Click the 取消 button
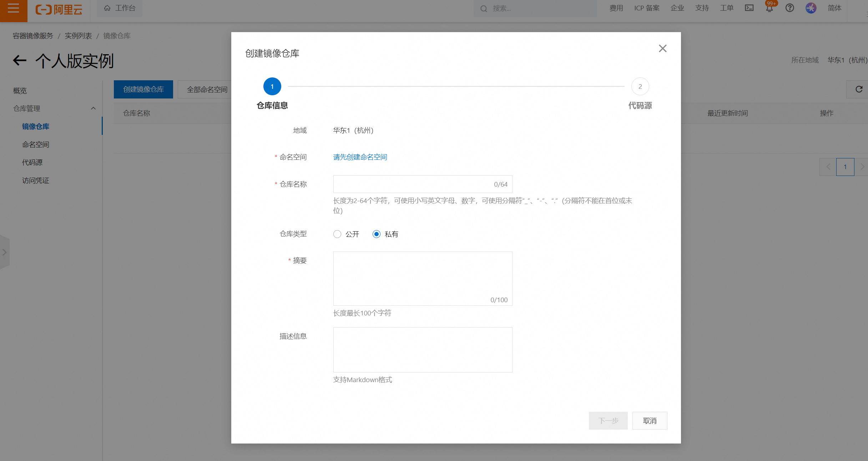This screenshot has height=461, width=868. click(650, 421)
